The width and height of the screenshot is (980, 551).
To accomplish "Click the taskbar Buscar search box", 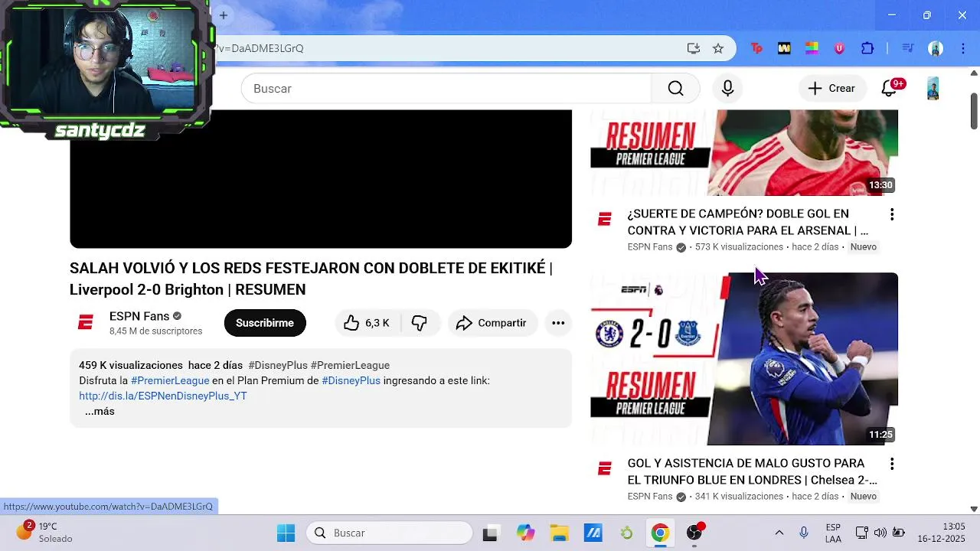I will tap(390, 533).
